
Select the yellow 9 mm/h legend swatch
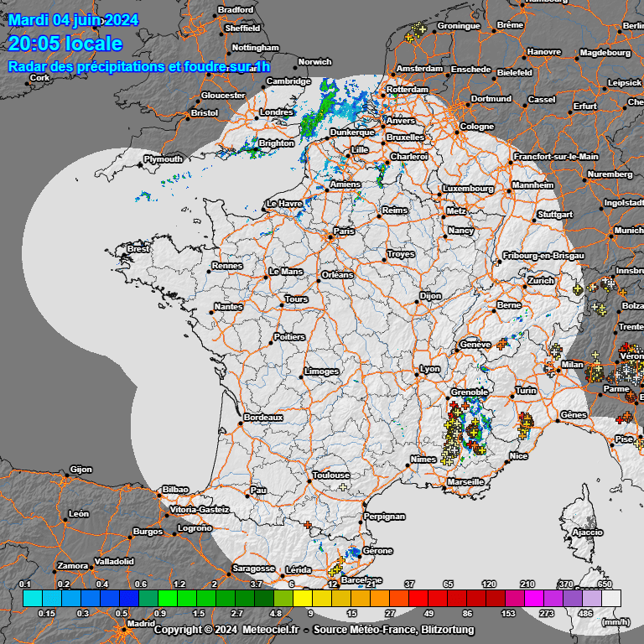coord(303,599)
